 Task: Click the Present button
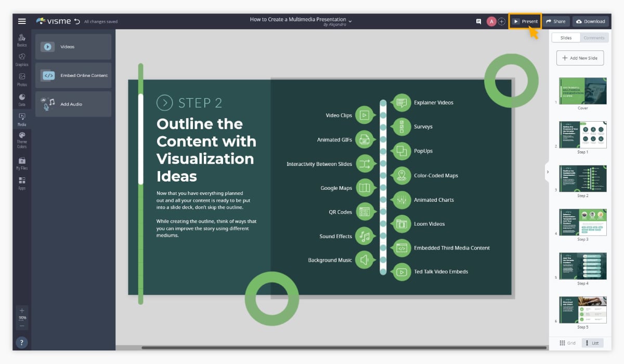tap(525, 21)
